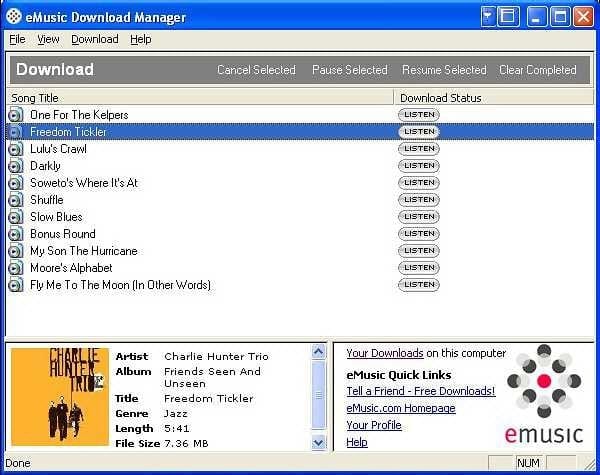Click the eMusic dotted logo graphic
Viewport: 600px width, 475px height.
[x=544, y=381]
